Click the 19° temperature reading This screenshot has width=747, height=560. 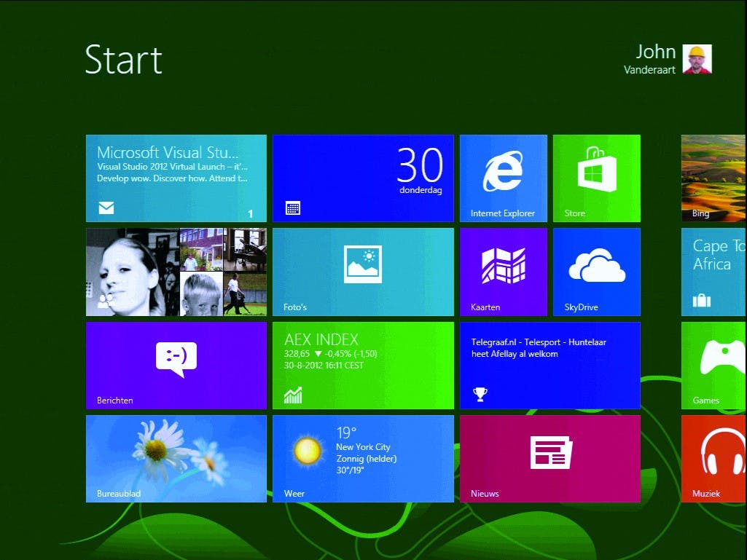coord(346,433)
